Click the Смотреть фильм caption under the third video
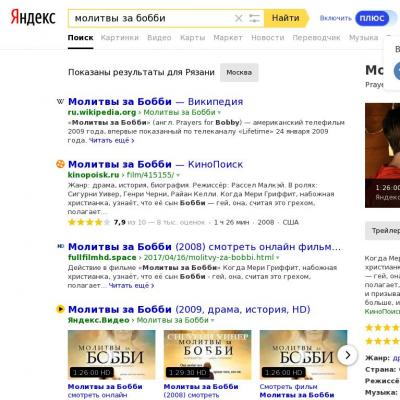This screenshot has width=400, height=400. tap(288, 387)
